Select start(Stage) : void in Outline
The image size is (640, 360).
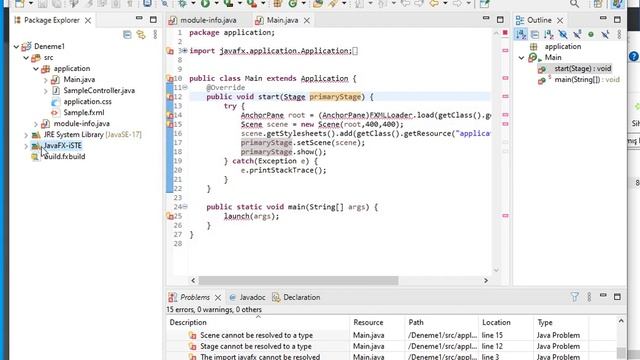(582, 69)
